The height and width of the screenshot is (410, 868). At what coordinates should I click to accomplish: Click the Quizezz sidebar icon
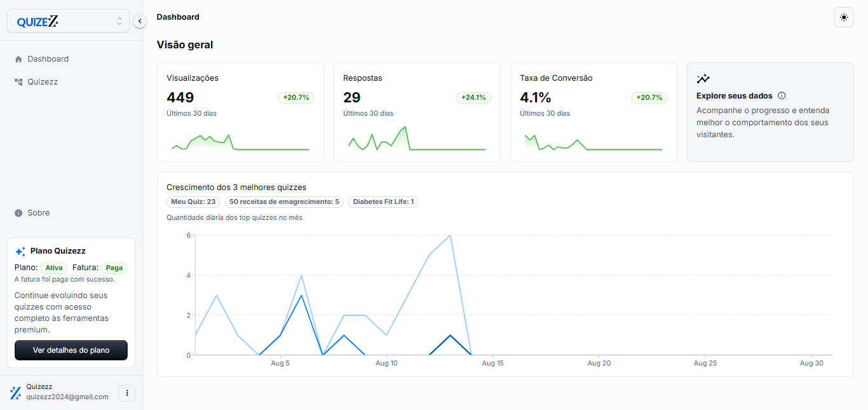pyautogui.click(x=18, y=82)
